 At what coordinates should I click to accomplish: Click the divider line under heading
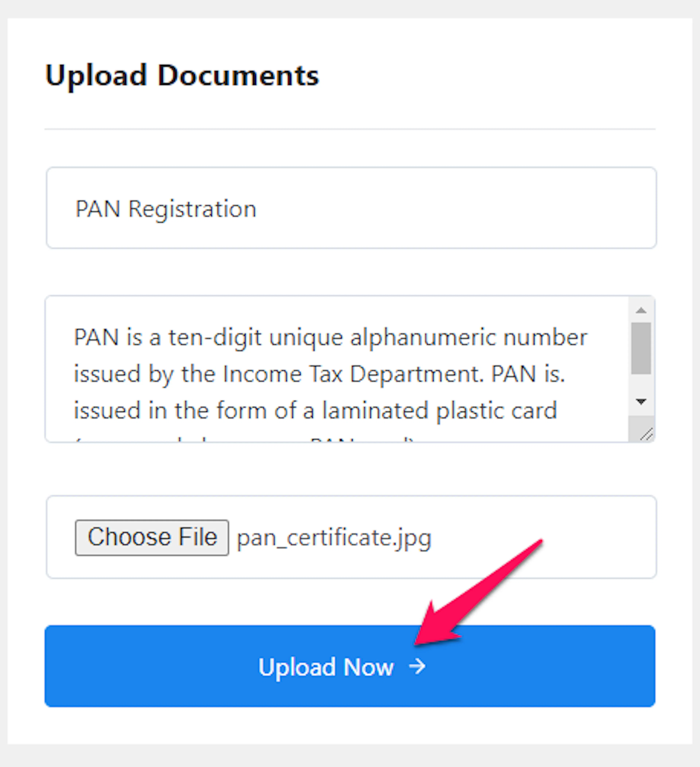[350, 129]
